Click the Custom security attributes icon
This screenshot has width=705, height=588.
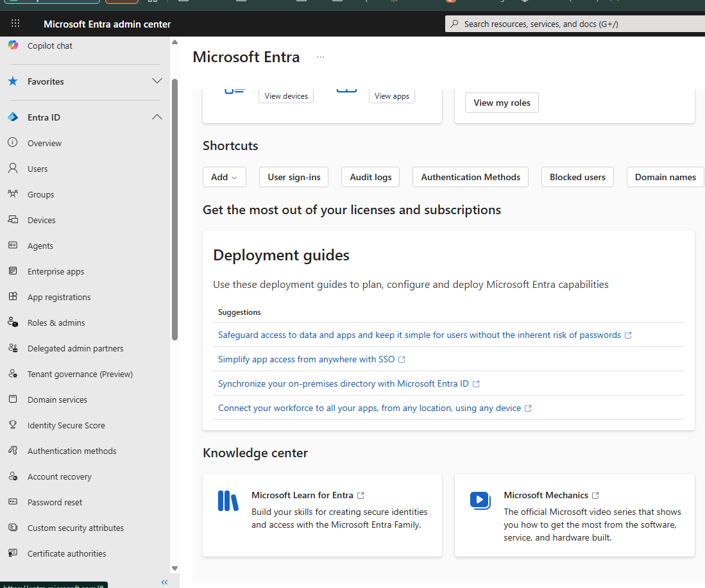click(13, 527)
